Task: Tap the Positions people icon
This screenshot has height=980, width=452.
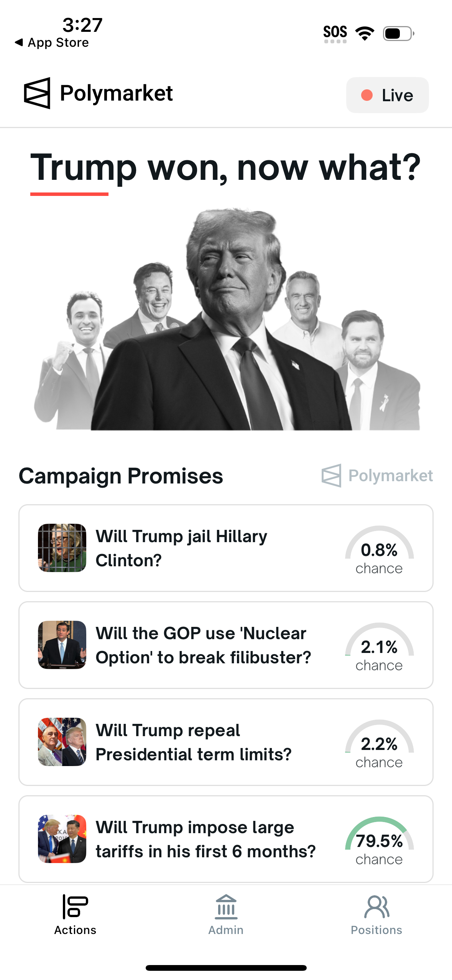Action: point(376,907)
